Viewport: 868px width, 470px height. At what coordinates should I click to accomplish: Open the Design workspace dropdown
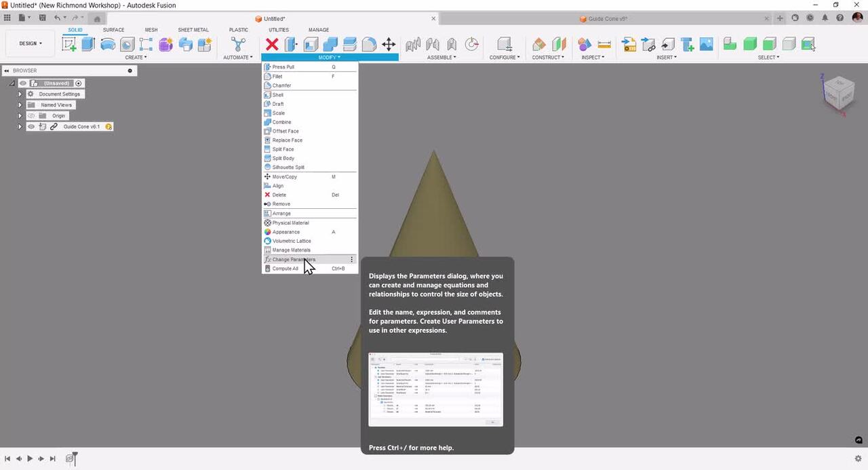point(31,43)
